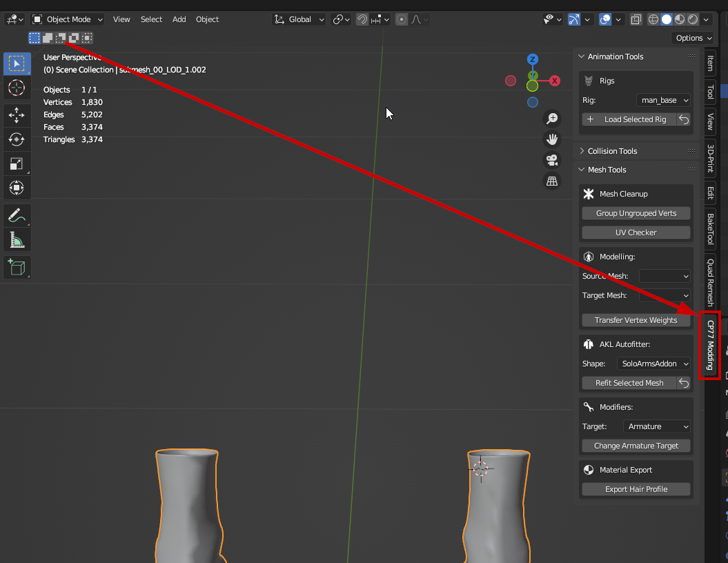Toggle snapping magnet button
Screen dimensions: 728x563
(x=362, y=19)
